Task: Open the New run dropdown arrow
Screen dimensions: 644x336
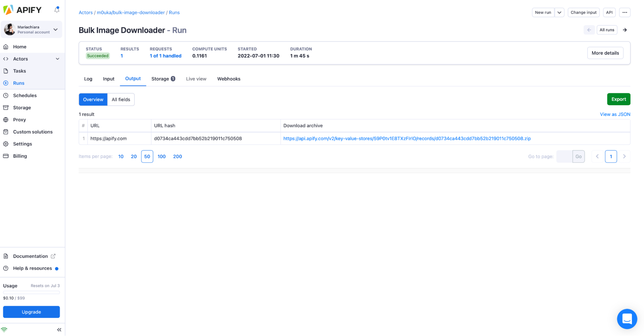Action: click(x=559, y=13)
